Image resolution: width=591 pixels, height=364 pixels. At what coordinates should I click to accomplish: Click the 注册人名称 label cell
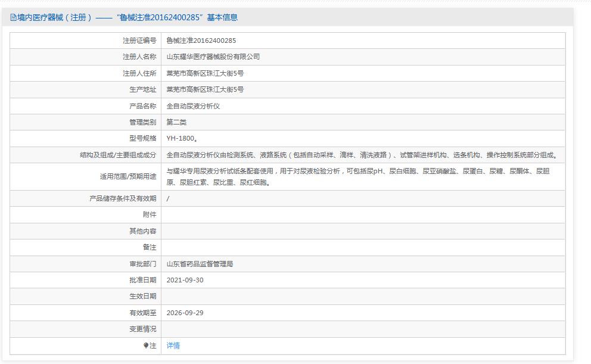pyautogui.click(x=139, y=57)
